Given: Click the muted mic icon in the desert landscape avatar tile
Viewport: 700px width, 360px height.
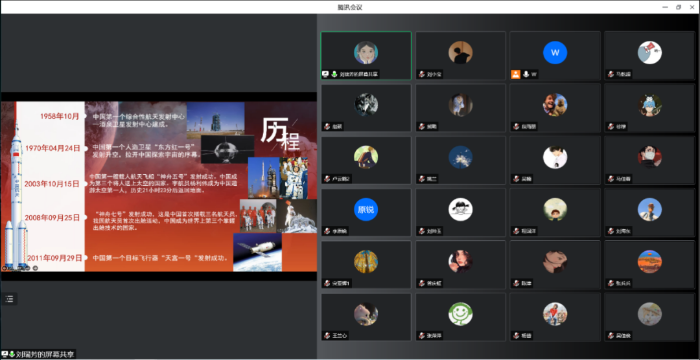Looking at the screenshot, I should pyautogui.click(x=610, y=283).
